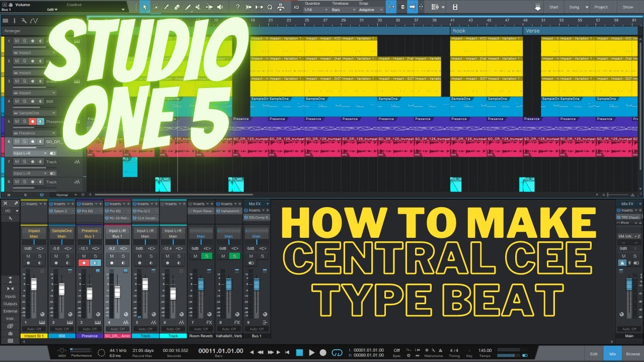Select the Impact St 1 channel label
Image resolution: width=644 pixels, height=362 pixels.
click(34, 335)
